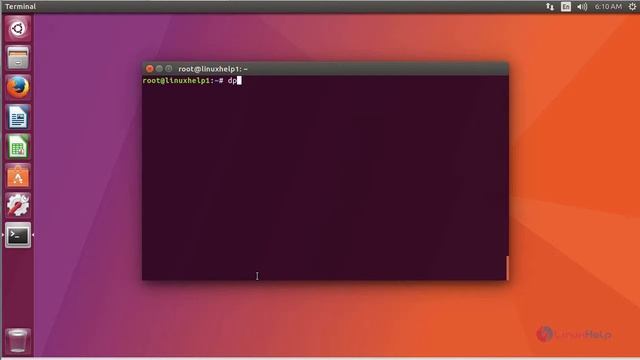This screenshot has width=640, height=360.
Task: Open System Settings wrench-gear icon
Action: click(18, 205)
